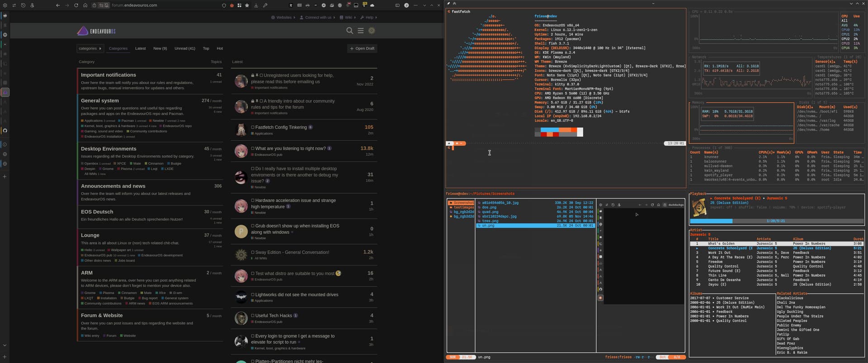Select the active EndeavourOS sidebar tab icon
Screen dimensions: 868x363
coord(5,92)
